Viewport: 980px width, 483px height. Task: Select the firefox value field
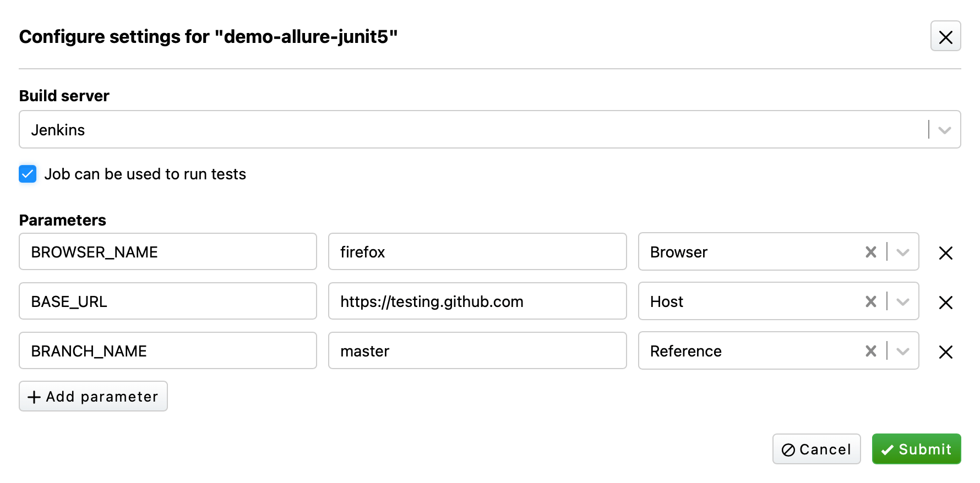(477, 252)
